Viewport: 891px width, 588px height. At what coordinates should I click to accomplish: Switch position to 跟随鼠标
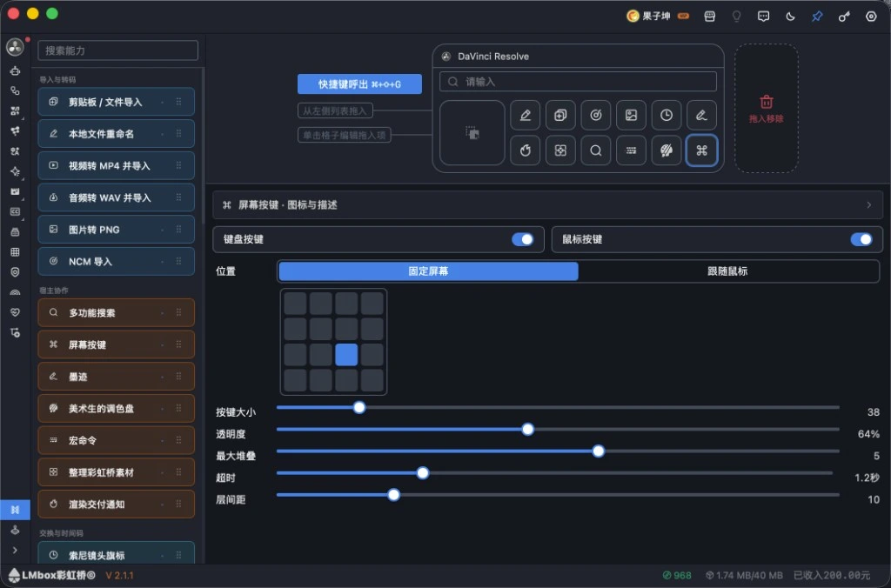pos(727,271)
